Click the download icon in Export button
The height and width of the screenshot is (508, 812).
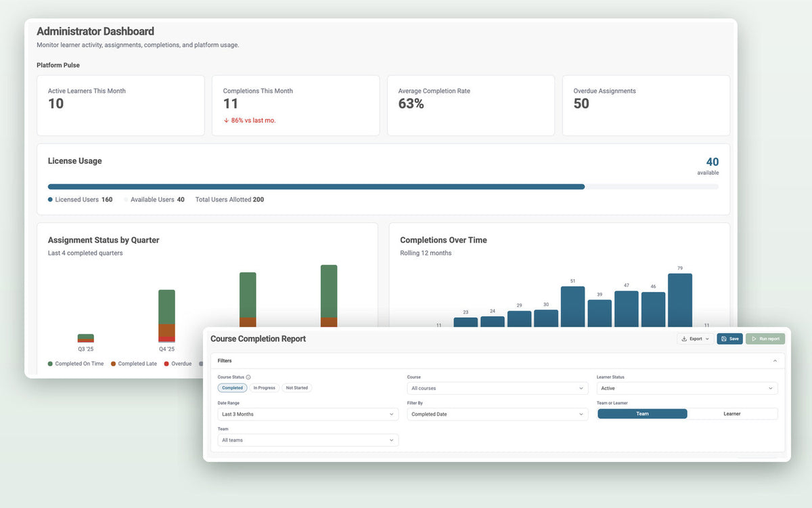pyautogui.click(x=683, y=339)
